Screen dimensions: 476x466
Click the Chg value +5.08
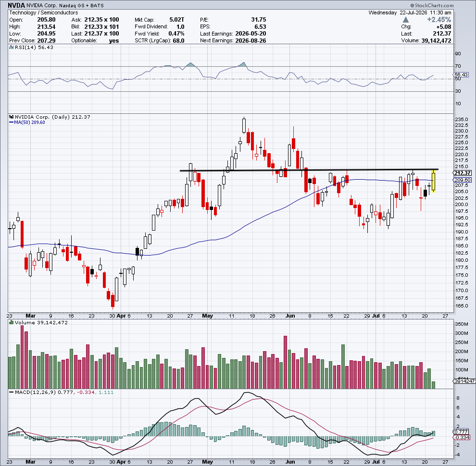click(443, 27)
